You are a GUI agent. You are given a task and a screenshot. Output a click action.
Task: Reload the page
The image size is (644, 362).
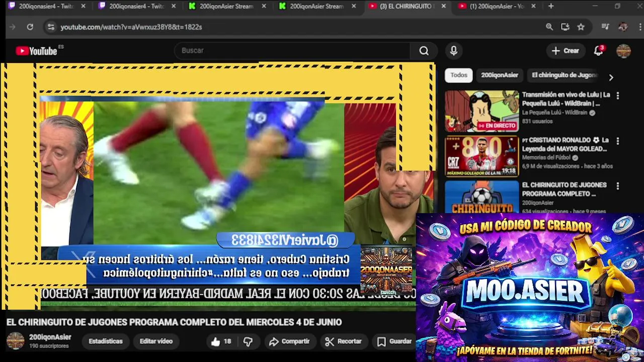tap(30, 27)
